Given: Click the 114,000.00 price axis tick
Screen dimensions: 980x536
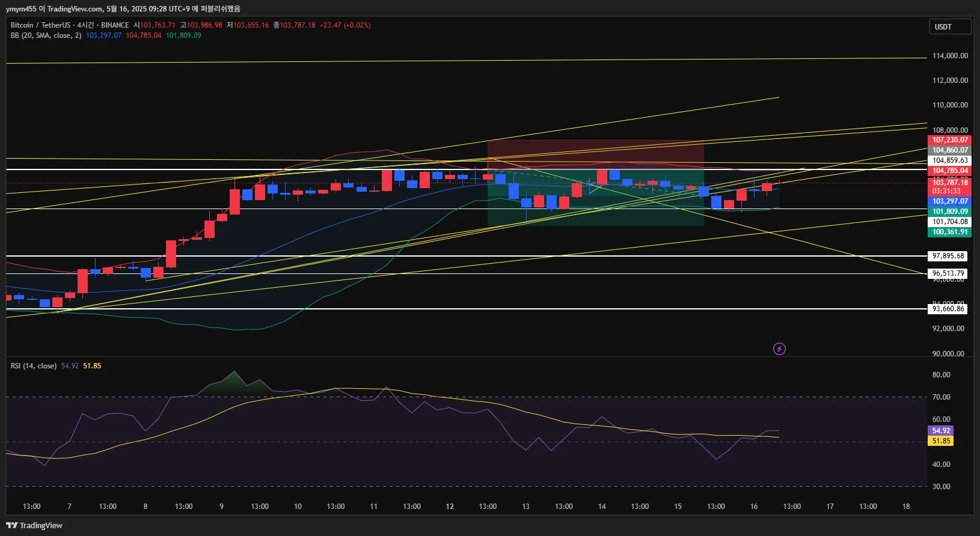Looking at the screenshot, I should [x=950, y=56].
